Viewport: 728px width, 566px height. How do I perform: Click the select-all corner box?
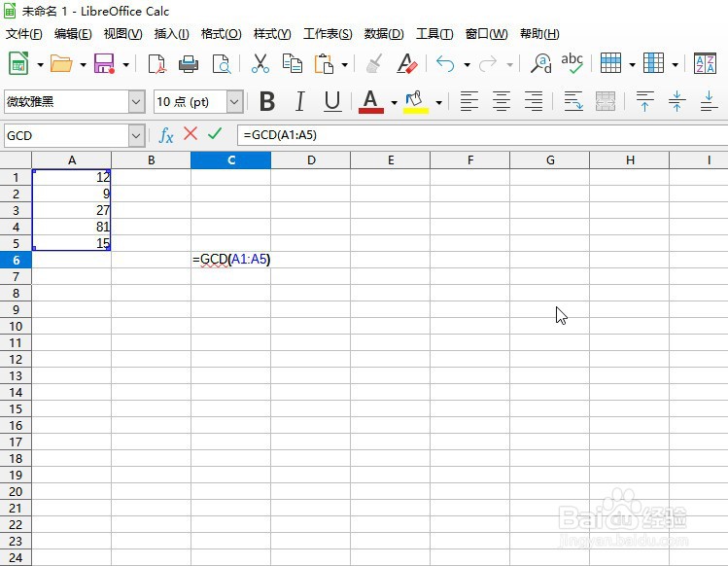coord(16,160)
